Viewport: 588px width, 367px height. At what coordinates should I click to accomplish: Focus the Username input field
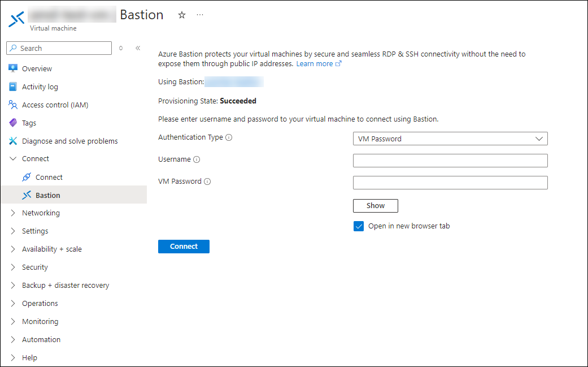(x=450, y=161)
